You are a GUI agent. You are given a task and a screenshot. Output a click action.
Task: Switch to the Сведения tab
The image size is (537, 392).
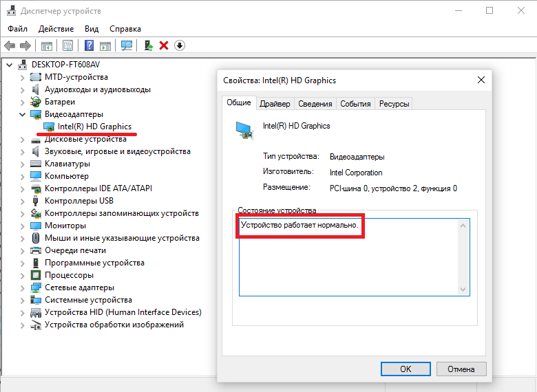click(315, 104)
